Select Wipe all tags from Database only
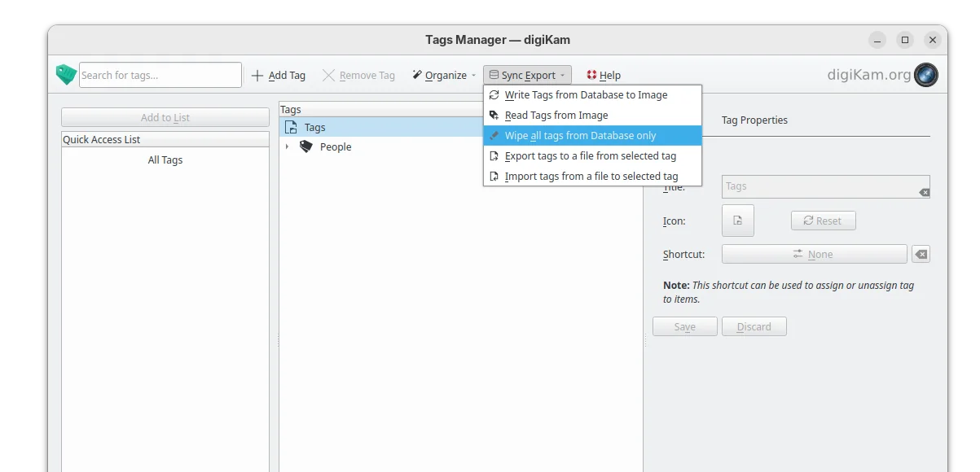Image resolution: width=980 pixels, height=472 pixels. click(580, 136)
